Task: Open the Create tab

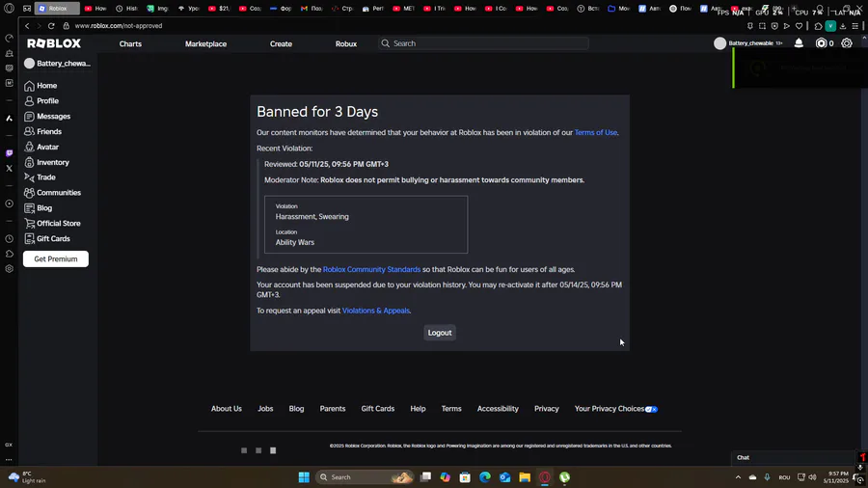Action: point(281,43)
